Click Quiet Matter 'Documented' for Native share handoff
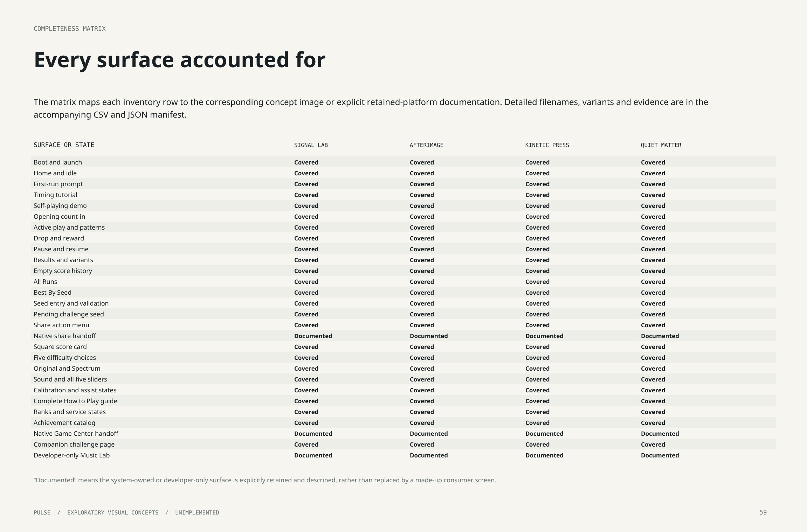 click(660, 336)
